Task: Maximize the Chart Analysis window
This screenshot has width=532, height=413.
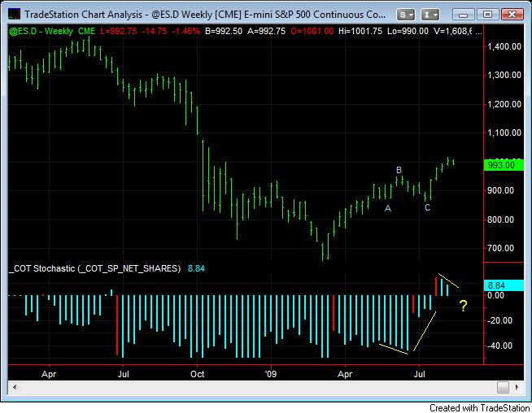Action: tap(487, 15)
